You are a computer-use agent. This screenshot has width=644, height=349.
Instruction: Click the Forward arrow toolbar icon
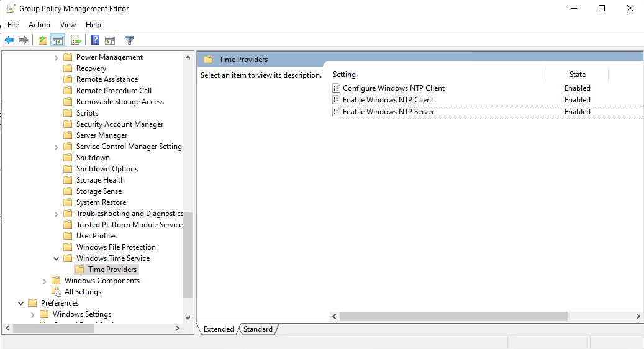[x=24, y=40]
